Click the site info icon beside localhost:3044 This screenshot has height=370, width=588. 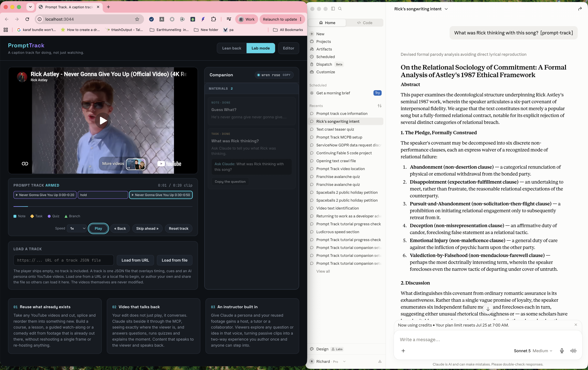40,19
